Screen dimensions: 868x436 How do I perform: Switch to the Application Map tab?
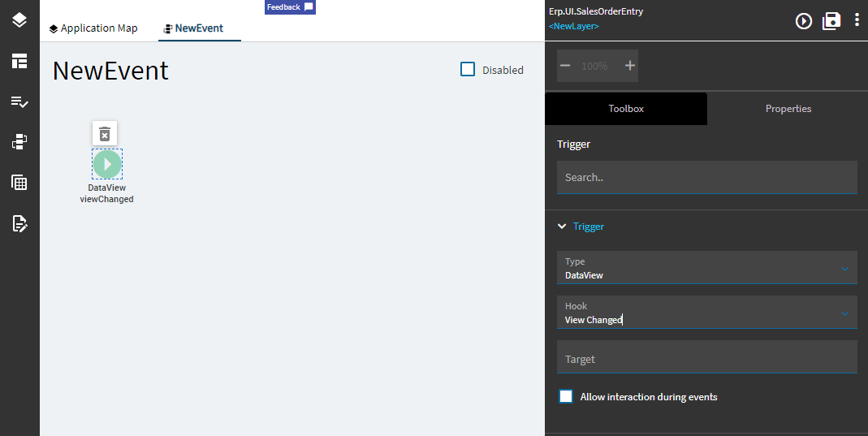93,28
